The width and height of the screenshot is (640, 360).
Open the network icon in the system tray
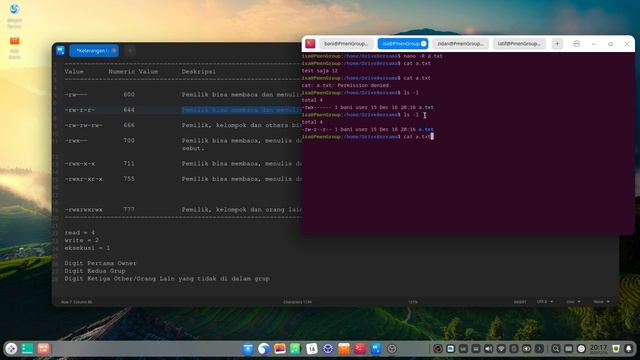click(x=501, y=349)
